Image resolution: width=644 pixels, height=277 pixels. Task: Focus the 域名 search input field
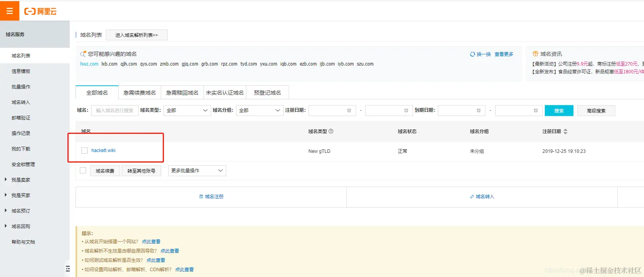point(115,111)
